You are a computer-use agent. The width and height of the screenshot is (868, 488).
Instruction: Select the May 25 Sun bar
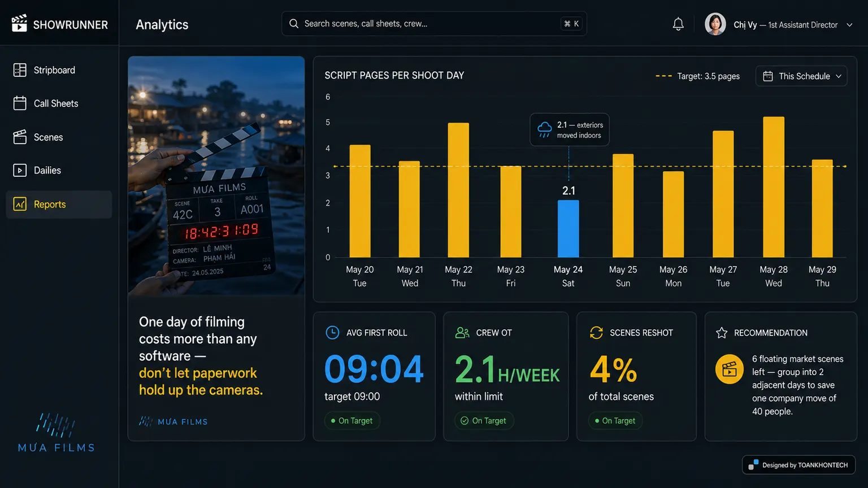pos(623,206)
